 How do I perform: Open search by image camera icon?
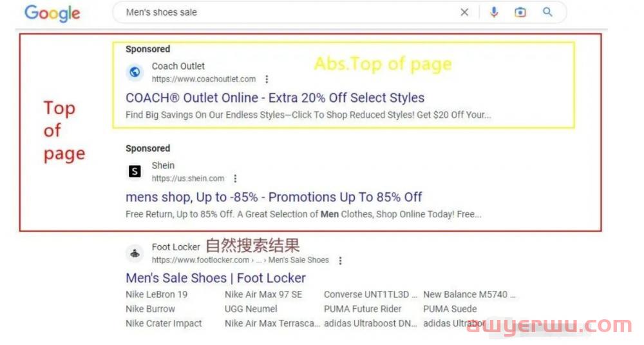(x=520, y=12)
